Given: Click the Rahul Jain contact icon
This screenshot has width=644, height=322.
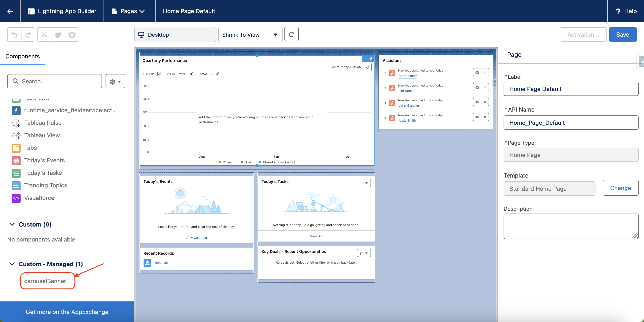Looking at the screenshot, I should (x=147, y=263).
